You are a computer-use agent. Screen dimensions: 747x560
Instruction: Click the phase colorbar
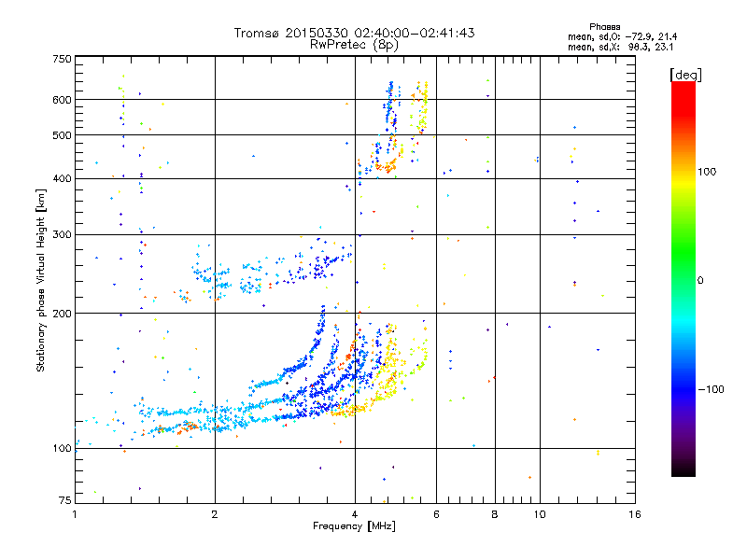coord(684,278)
